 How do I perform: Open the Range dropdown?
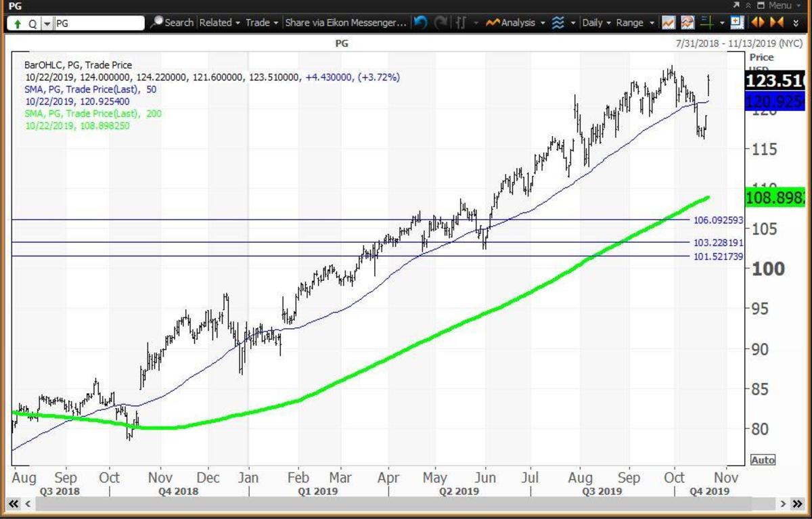click(x=635, y=22)
